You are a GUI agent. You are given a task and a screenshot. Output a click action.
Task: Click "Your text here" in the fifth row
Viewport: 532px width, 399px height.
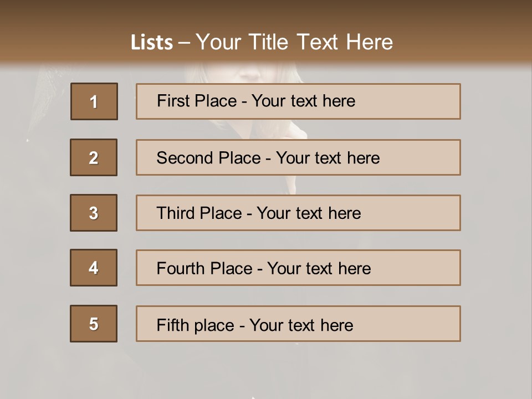(x=301, y=325)
